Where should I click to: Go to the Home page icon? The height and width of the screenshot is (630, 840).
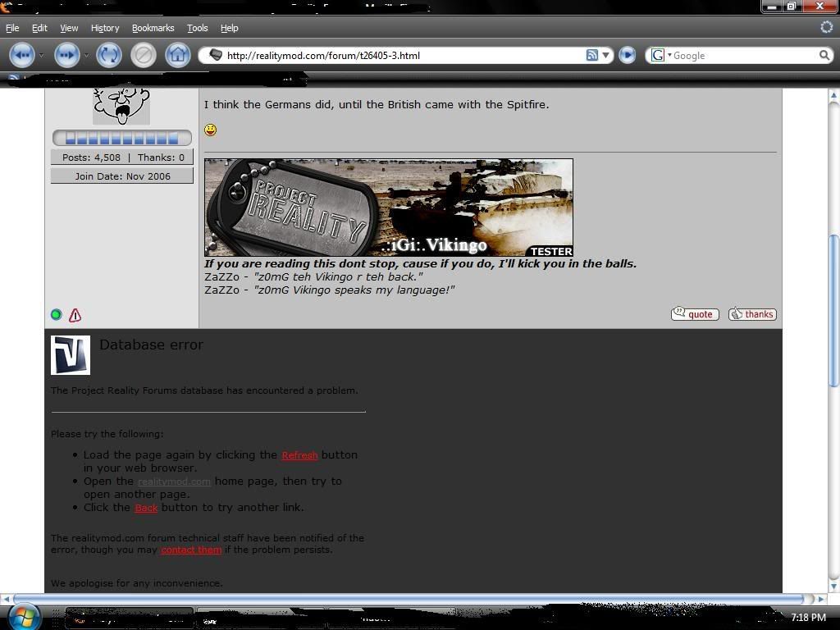178,55
